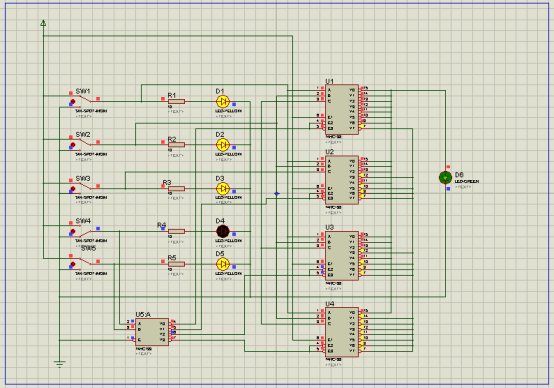
Task: Select the yellow LED D1
Action: coord(223,102)
